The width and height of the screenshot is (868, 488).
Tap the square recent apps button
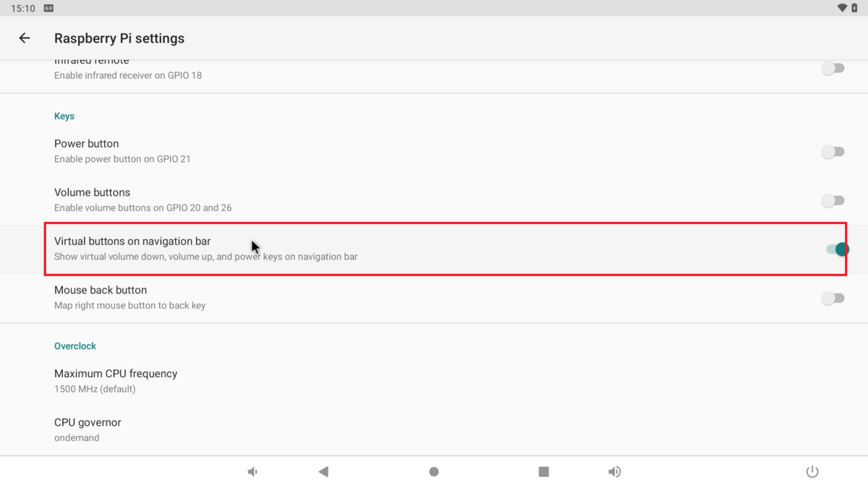point(544,472)
